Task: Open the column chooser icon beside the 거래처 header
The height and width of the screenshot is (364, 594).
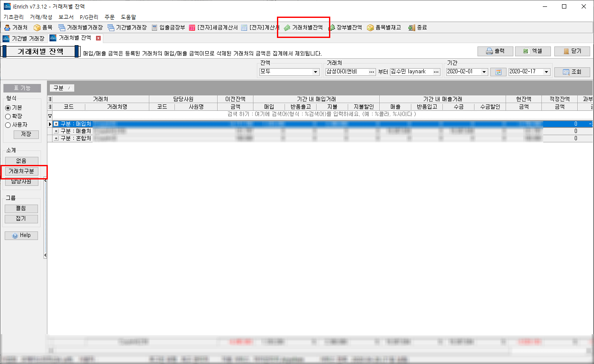Action: click(50, 99)
